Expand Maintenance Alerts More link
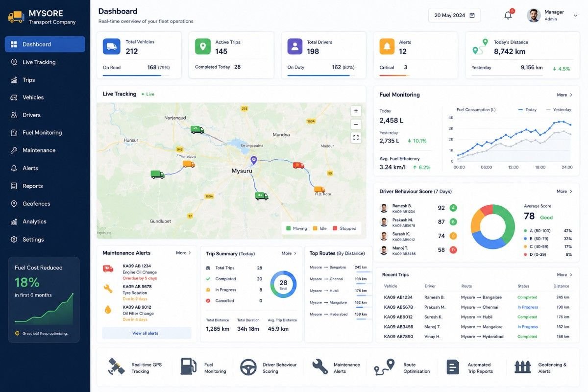Image resolution: width=588 pixels, height=392 pixels. tap(184, 253)
